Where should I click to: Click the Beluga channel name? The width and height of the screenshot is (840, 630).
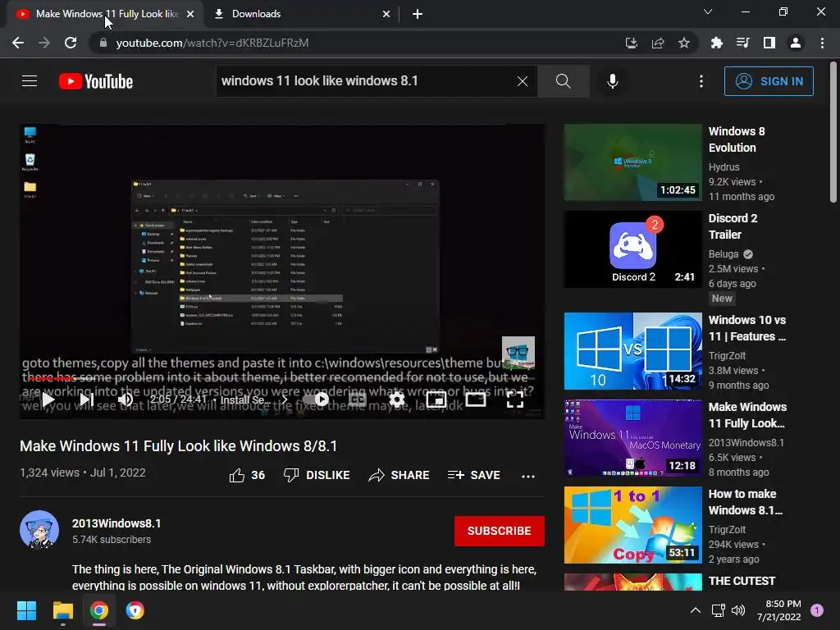coord(724,254)
